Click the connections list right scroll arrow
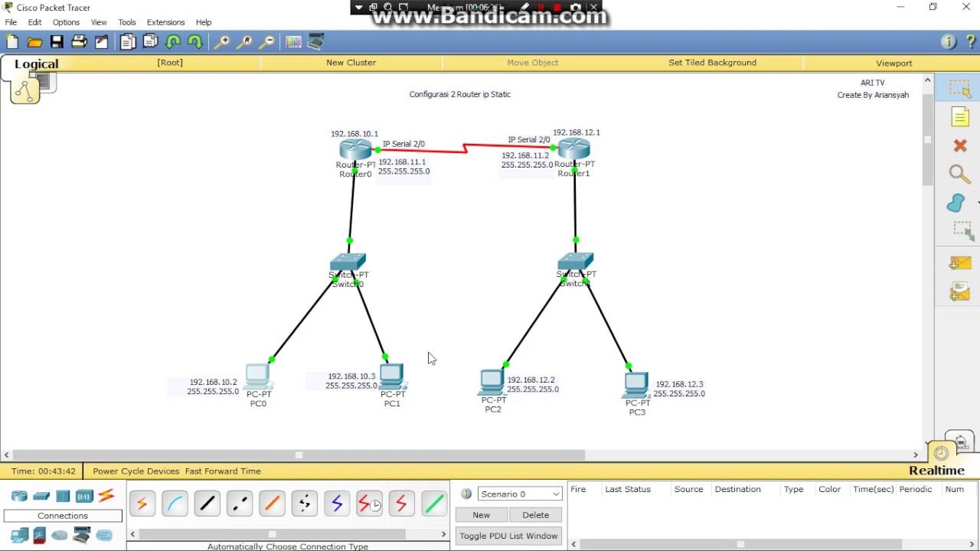Image resolution: width=980 pixels, height=551 pixels. click(x=443, y=534)
